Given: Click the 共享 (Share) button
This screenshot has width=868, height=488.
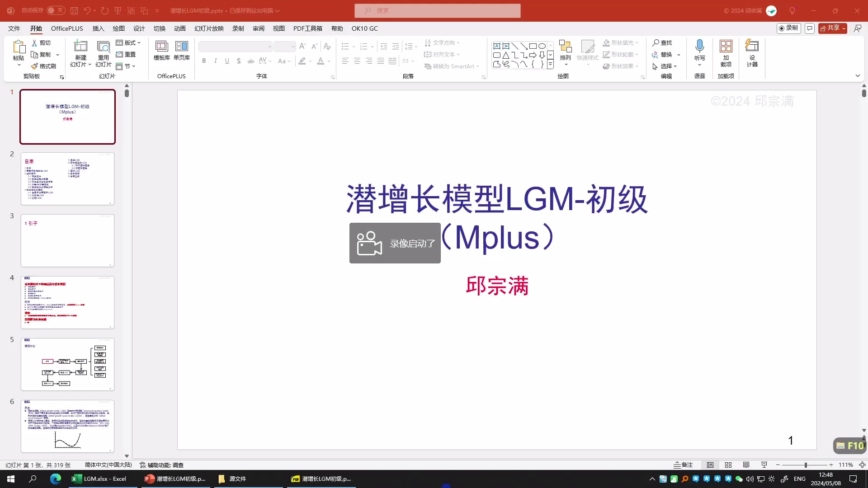Looking at the screenshot, I should click(x=832, y=28).
